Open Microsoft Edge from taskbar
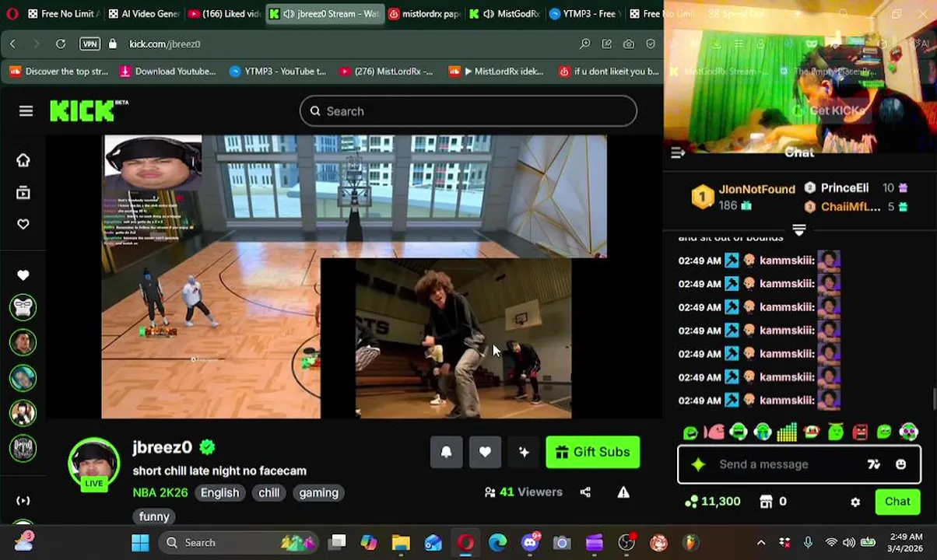 tap(498, 543)
